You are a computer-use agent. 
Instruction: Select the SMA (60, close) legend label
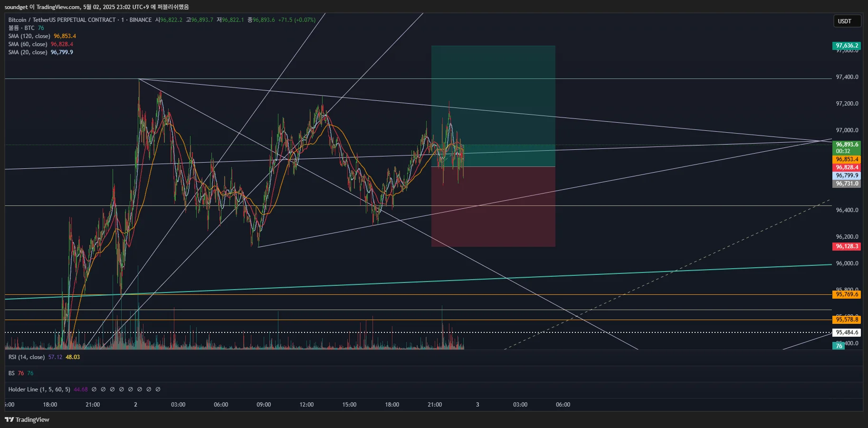click(28, 44)
